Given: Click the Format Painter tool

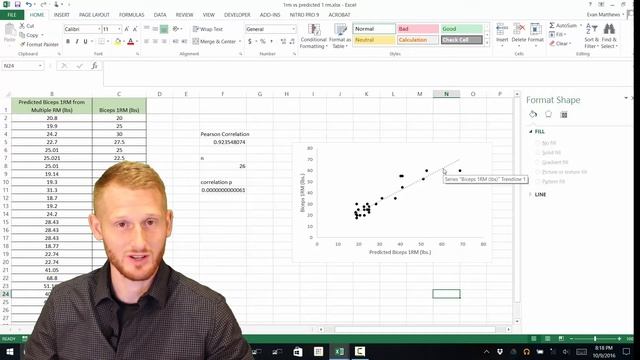Looking at the screenshot, I should (39, 44).
